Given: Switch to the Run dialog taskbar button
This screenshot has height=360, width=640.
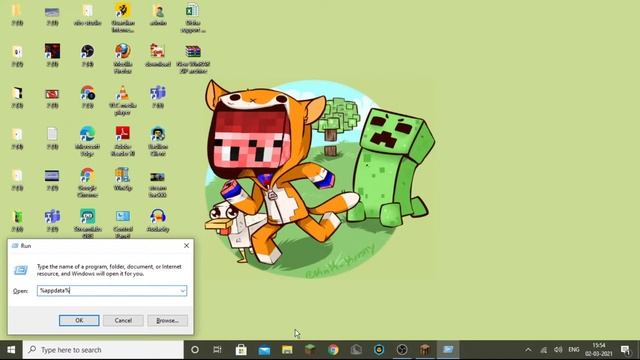Looking at the screenshot, I should pyautogui.click(x=448, y=350).
